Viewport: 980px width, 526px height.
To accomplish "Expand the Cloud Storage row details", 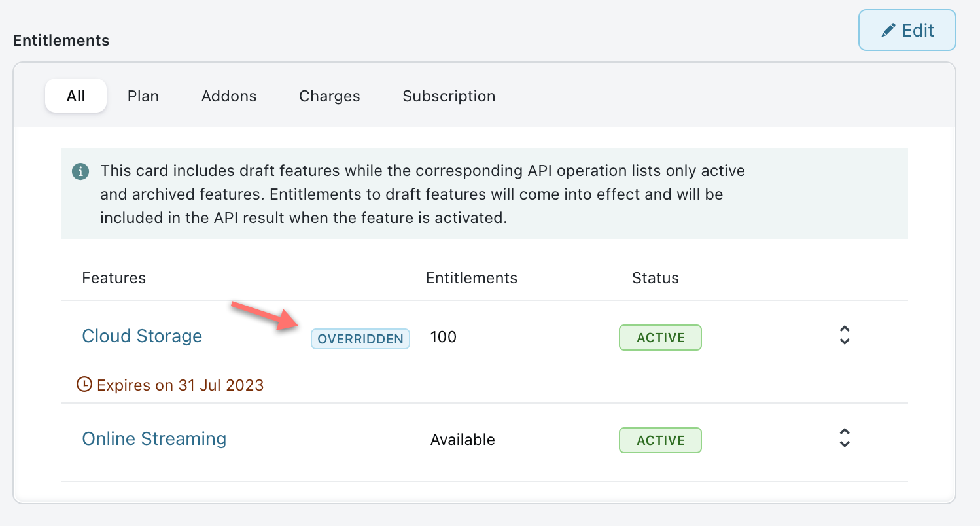I will pos(845,335).
